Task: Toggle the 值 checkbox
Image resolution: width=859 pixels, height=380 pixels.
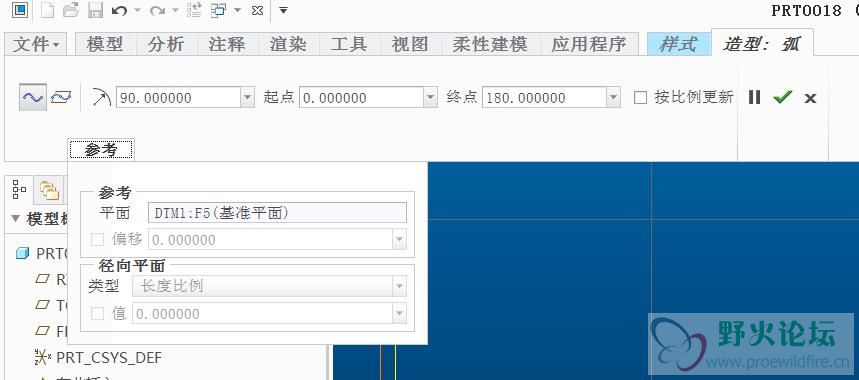Action: [98, 314]
